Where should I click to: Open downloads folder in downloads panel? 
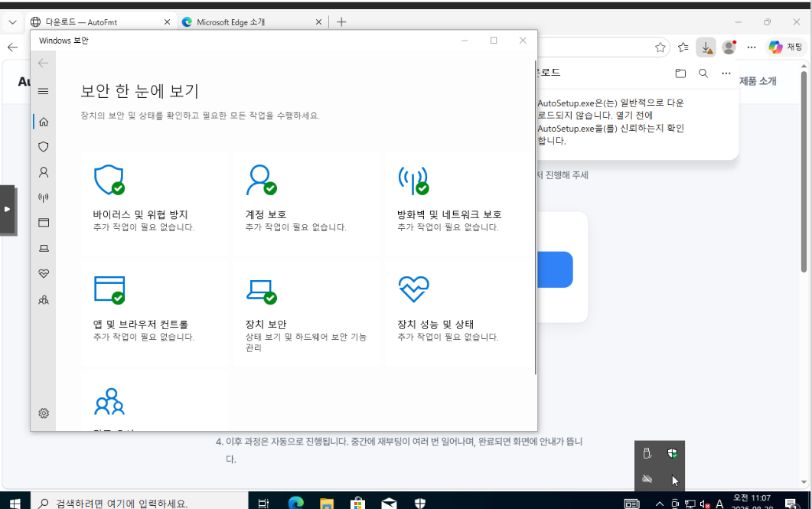point(680,73)
